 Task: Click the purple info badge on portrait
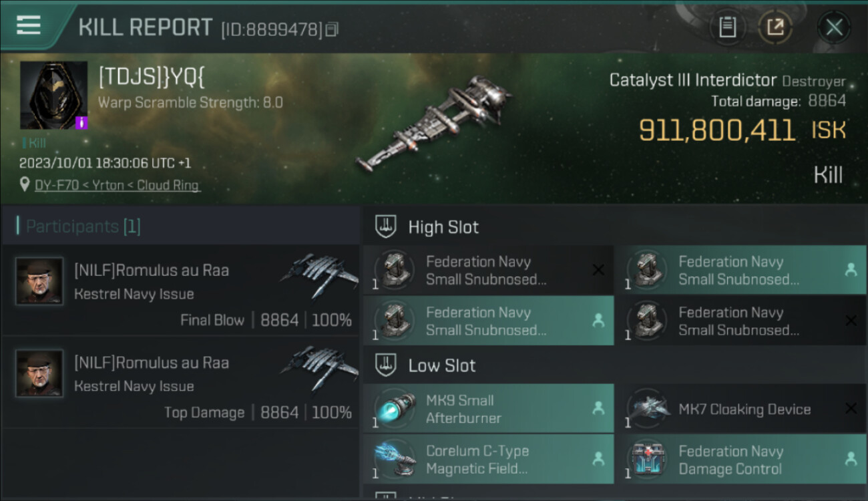(x=81, y=123)
